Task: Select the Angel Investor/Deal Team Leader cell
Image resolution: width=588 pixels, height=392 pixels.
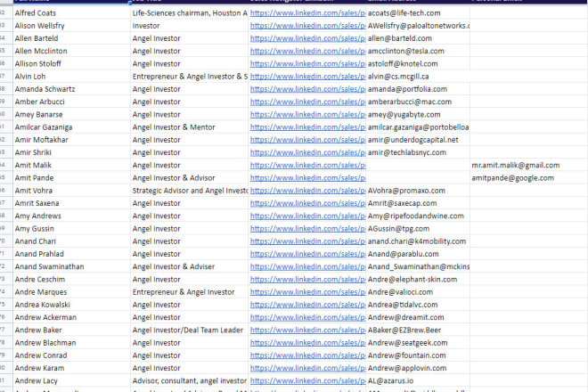Action: pyautogui.click(x=189, y=331)
